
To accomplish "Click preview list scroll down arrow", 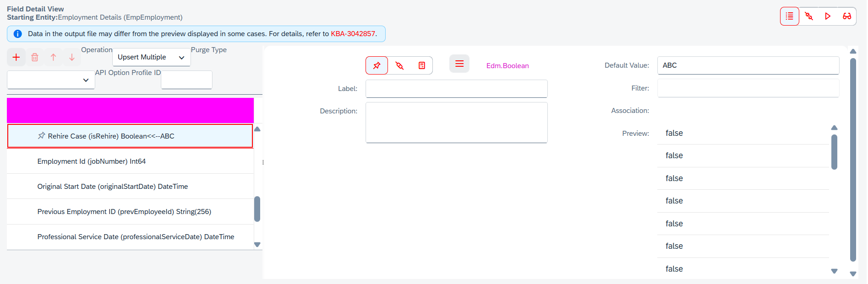I will 834,271.
